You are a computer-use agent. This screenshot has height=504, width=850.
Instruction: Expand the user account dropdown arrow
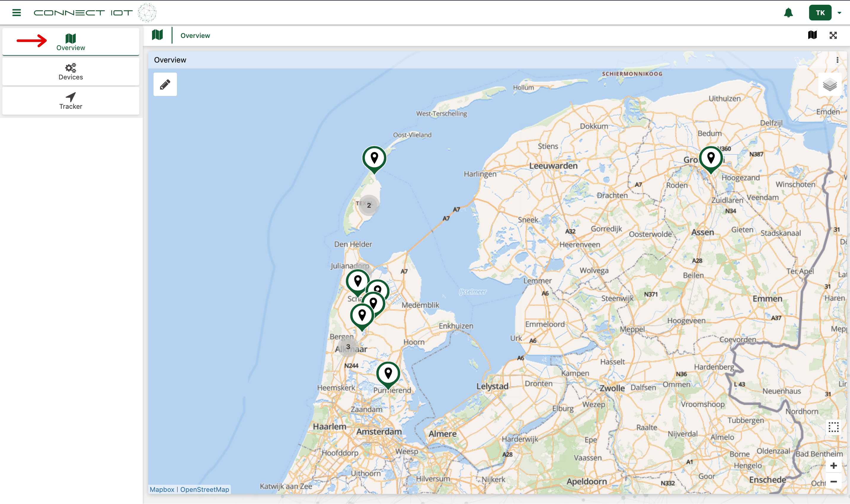[x=839, y=13]
